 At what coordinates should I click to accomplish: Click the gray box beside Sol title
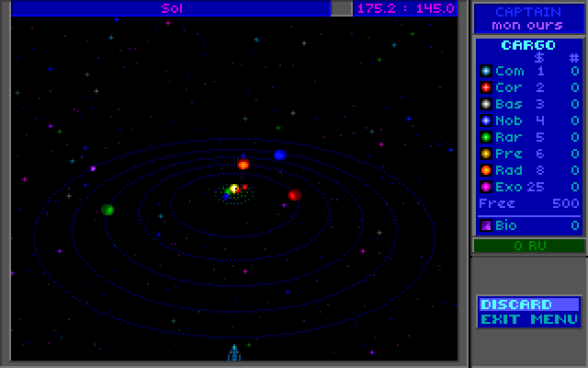coord(342,8)
